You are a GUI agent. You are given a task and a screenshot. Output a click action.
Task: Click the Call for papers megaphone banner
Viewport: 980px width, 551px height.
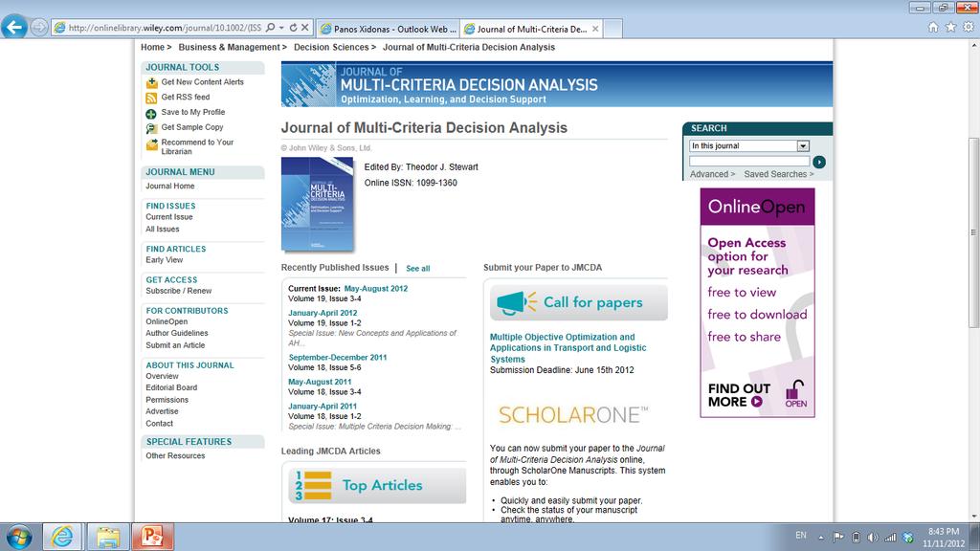click(579, 302)
